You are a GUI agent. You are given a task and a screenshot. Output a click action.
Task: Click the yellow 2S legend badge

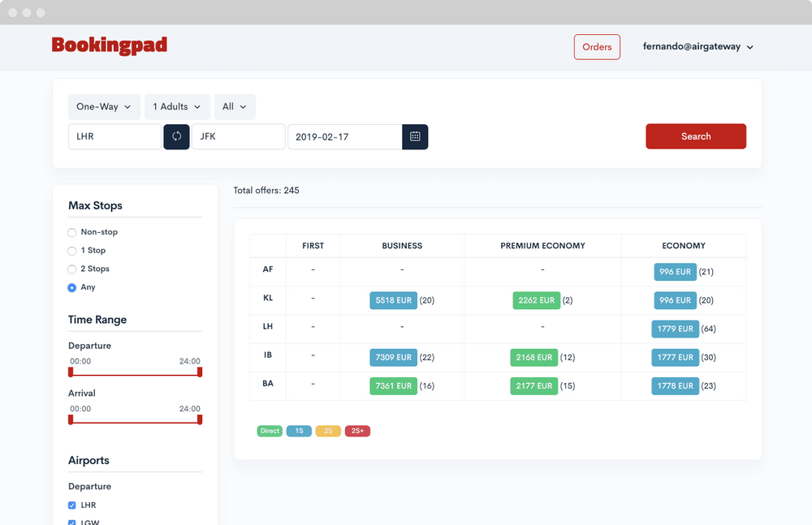(328, 431)
